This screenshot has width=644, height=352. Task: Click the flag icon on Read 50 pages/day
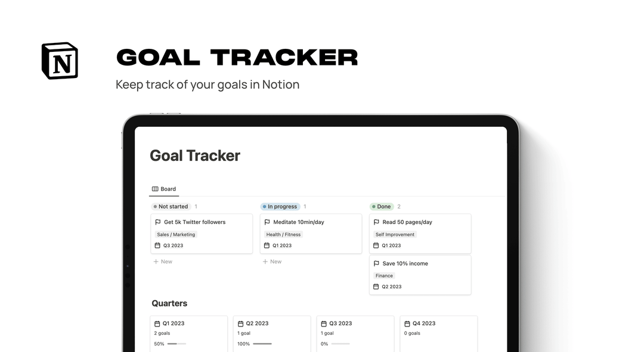tap(376, 222)
